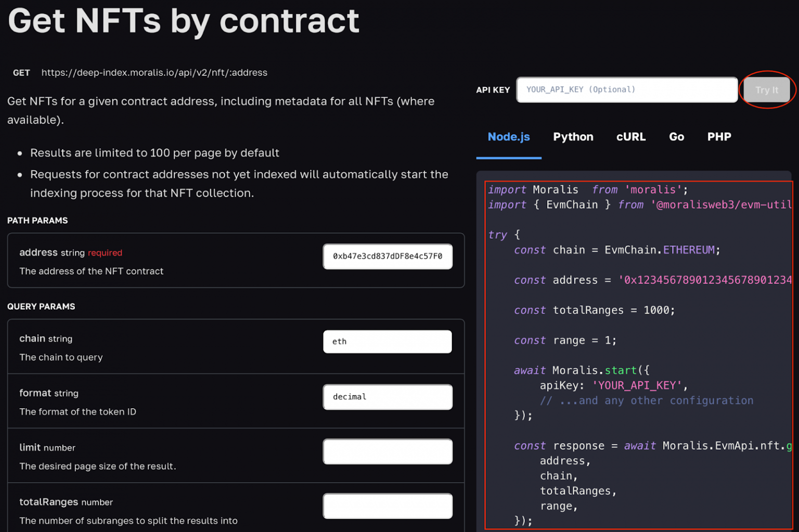Viewport: 799px width, 532px height.
Task: Click the address path param field
Action: coord(387,256)
